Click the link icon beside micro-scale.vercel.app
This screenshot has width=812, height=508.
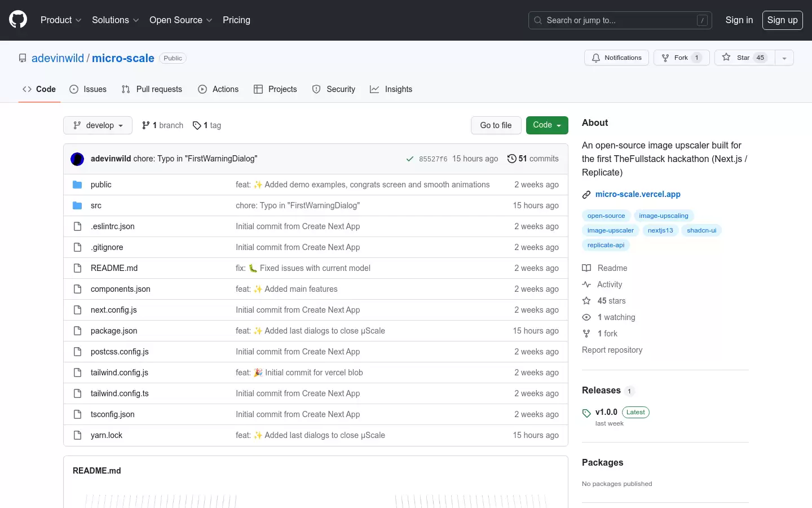tap(586, 194)
